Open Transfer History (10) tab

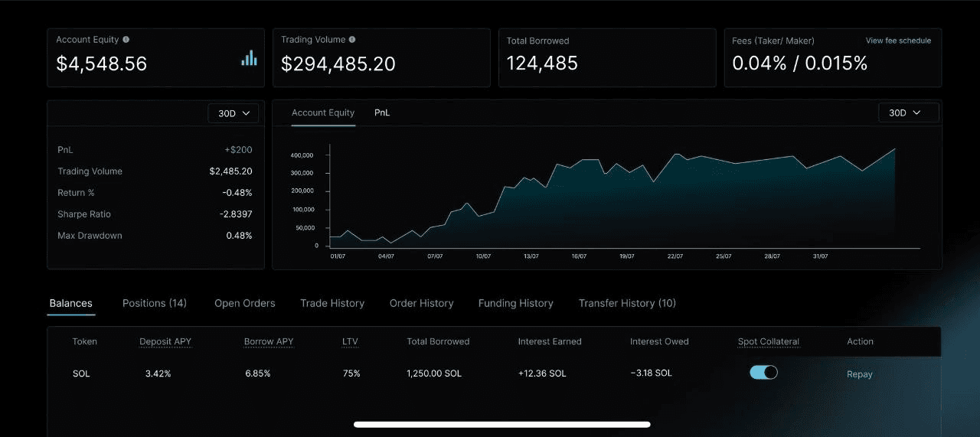627,304
